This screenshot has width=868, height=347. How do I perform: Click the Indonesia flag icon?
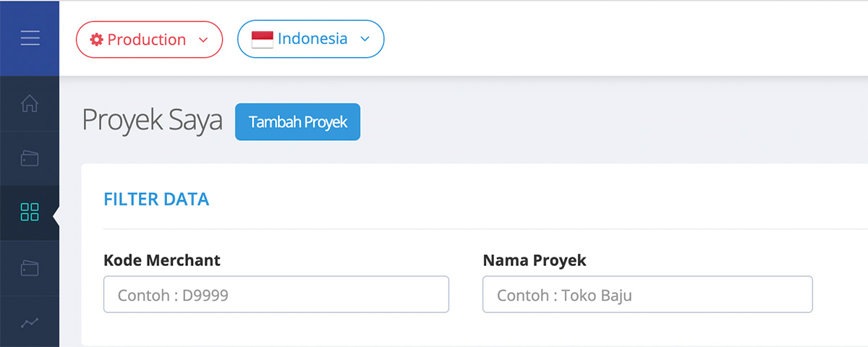point(262,39)
